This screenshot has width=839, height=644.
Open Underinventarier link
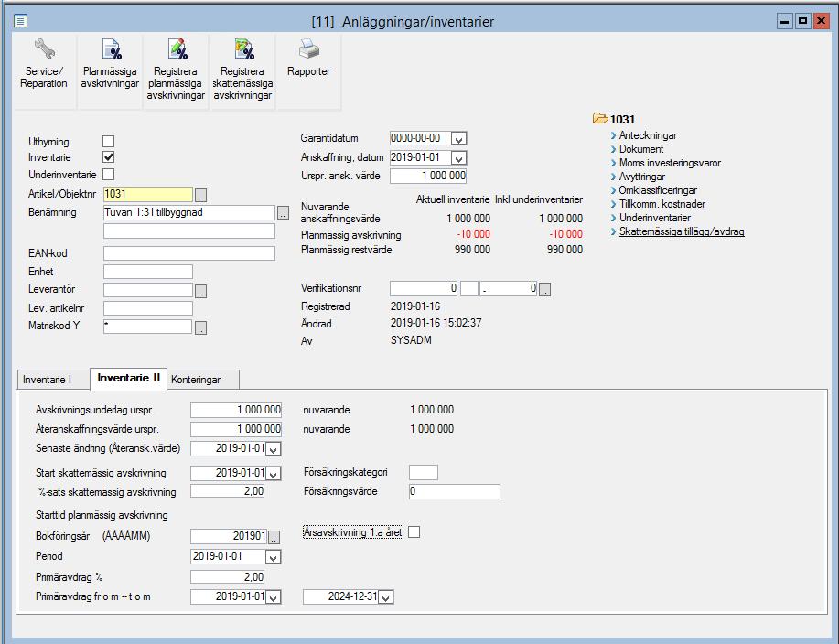pyautogui.click(x=655, y=218)
